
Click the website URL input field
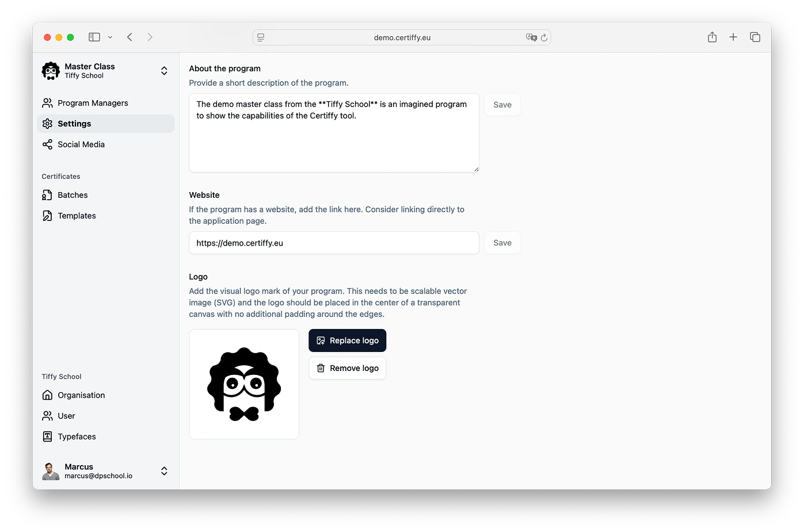click(334, 243)
